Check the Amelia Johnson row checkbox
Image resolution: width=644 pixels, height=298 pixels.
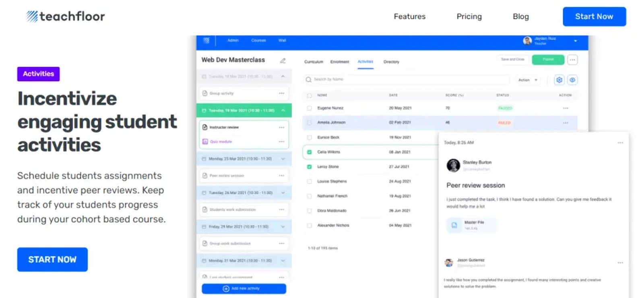[x=309, y=123]
